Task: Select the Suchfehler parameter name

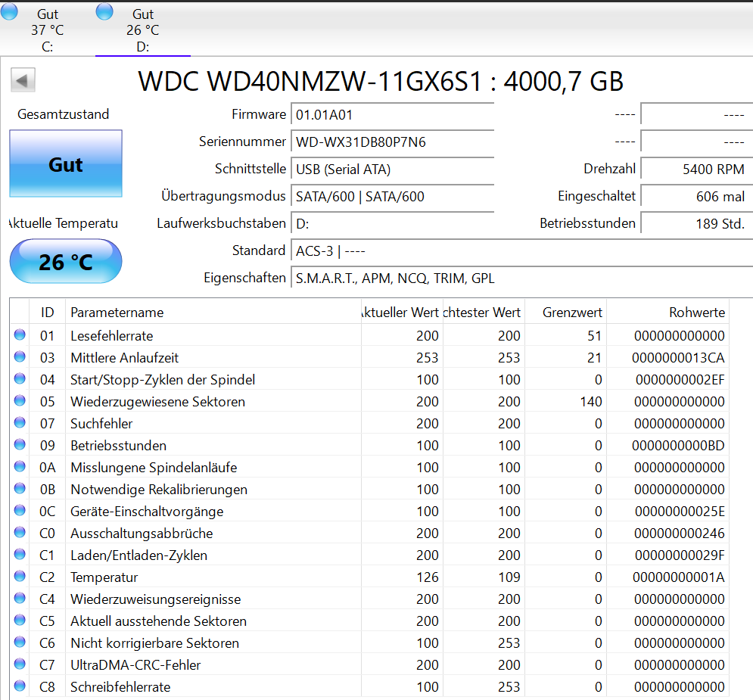Action: pos(101,424)
